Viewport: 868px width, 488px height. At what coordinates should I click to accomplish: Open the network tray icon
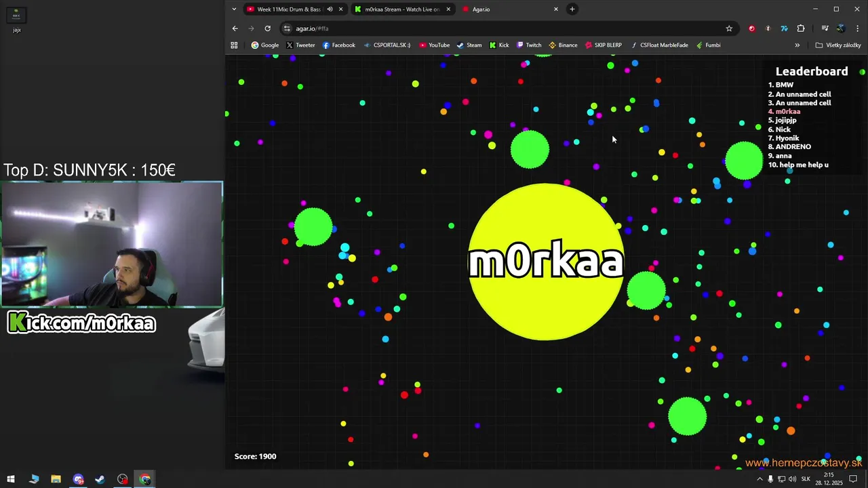point(781,479)
